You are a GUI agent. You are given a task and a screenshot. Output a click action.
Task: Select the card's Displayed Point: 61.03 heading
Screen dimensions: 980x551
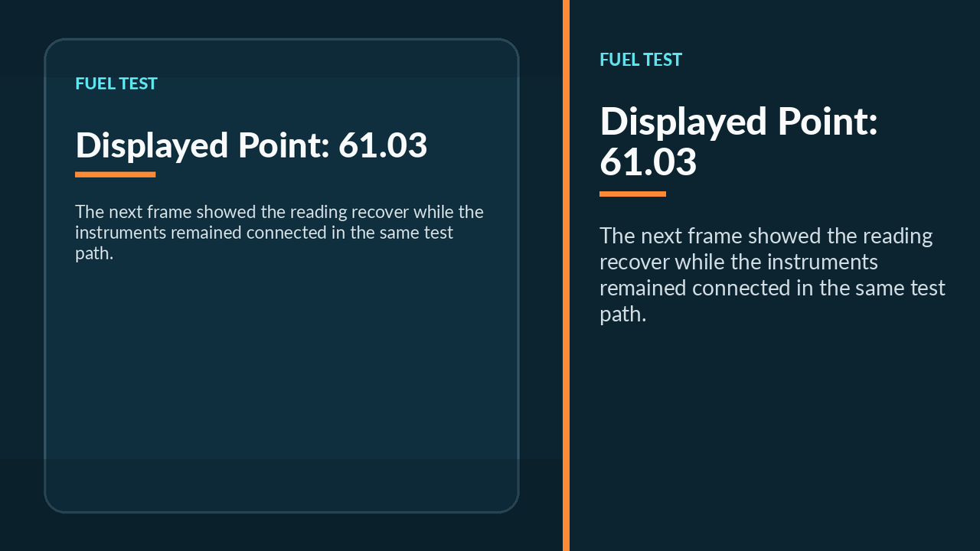[251, 145]
